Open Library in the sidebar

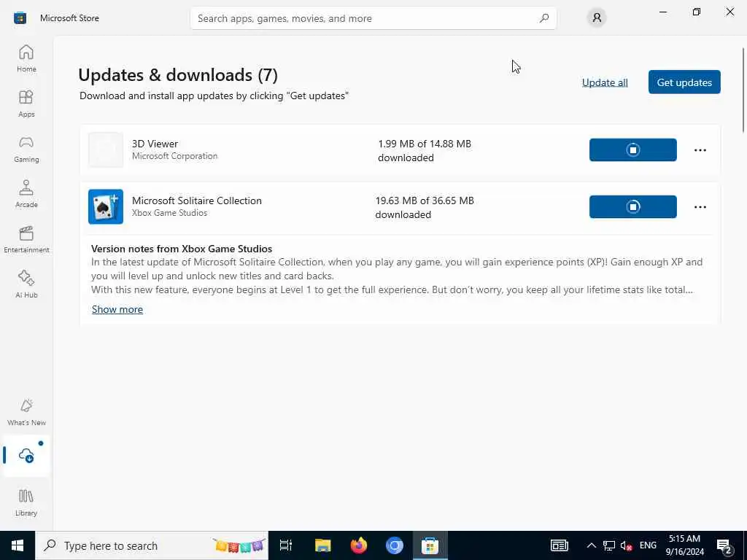[x=26, y=502]
